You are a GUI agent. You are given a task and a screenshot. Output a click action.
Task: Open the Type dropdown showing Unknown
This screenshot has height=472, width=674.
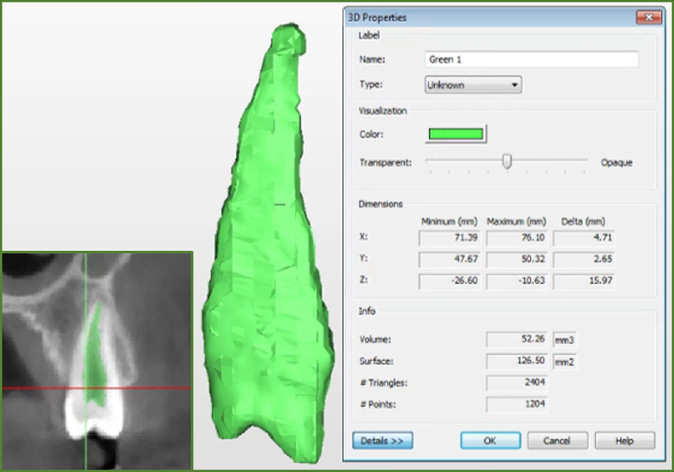[472, 85]
